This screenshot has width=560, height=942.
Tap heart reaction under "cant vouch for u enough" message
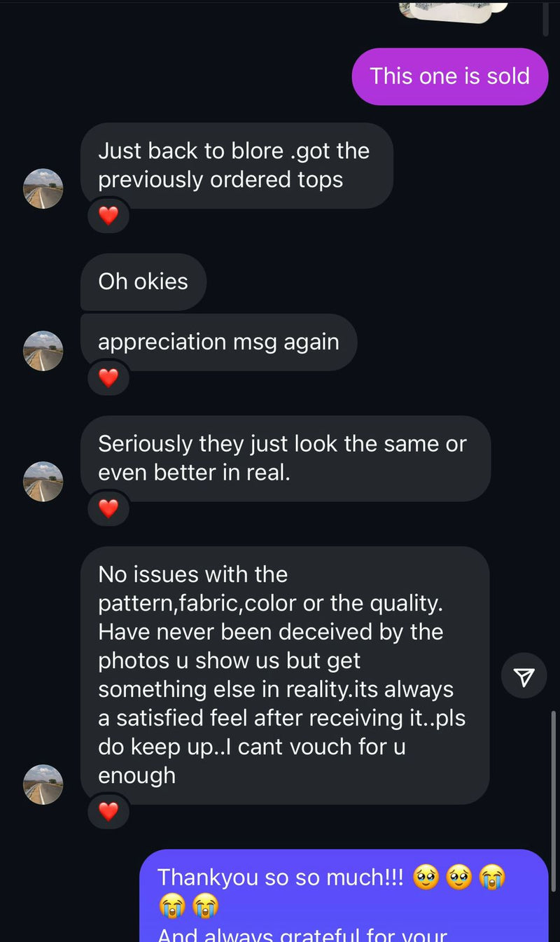[x=108, y=812]
